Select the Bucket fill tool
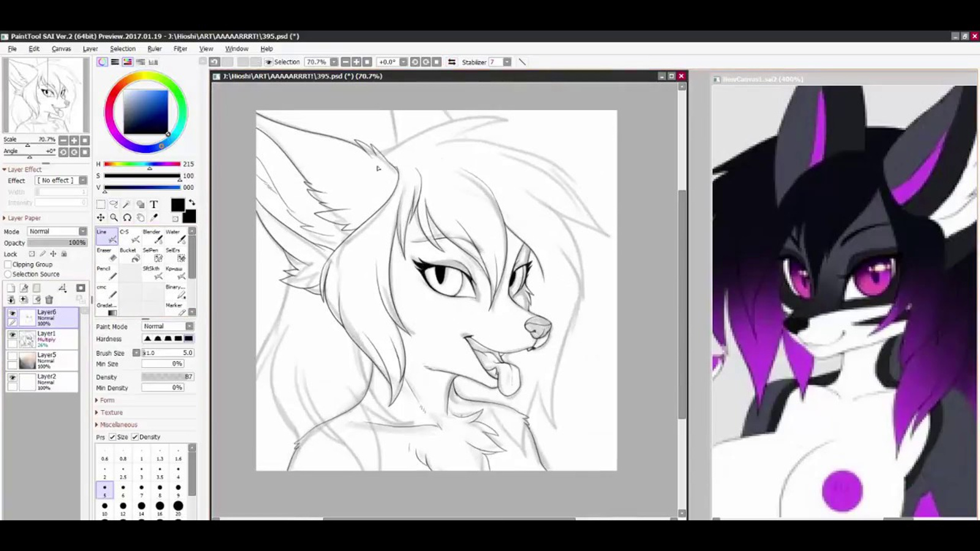Viewport: 980px width, 551px height. pos(130,255)
